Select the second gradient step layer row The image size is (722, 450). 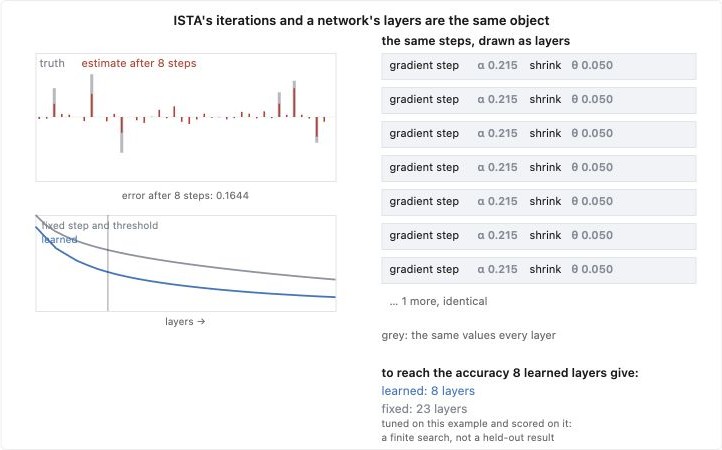click(539, 100)
